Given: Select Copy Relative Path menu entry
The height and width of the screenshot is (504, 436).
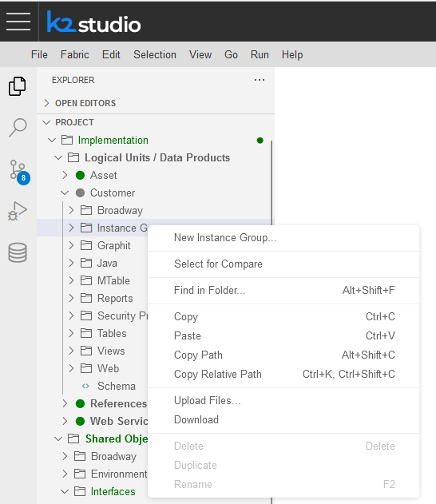Looking at the screenshot, I should pyautogui.click(x=283, y=374).
